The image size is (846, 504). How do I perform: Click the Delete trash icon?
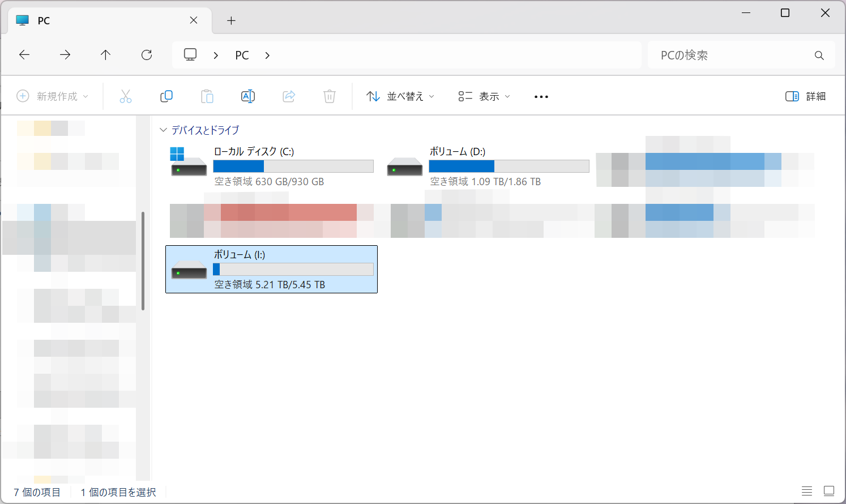[330, 96]
